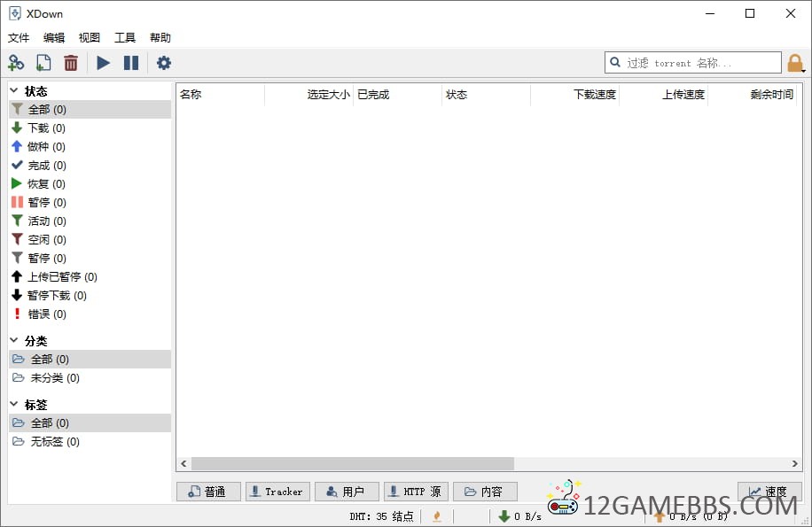Click the flame connection status icon
The image size is (812, 527).
pyautogui.click(x=437, y=516)
